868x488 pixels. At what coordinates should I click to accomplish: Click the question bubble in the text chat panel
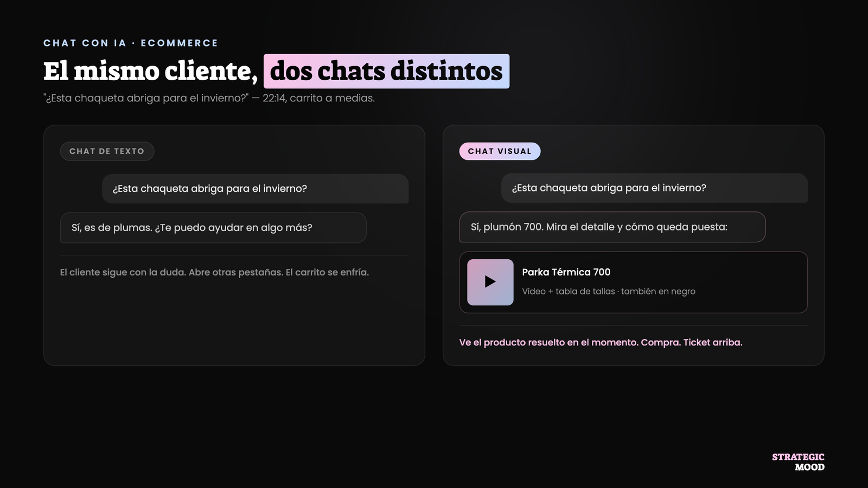coord(255,189)
